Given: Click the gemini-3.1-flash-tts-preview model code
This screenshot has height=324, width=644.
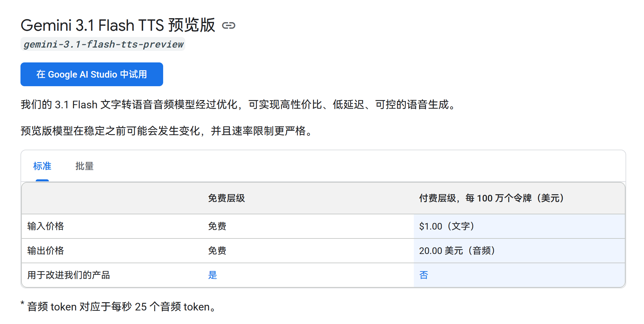Looking at the screenshot, I should coord(103,44).
